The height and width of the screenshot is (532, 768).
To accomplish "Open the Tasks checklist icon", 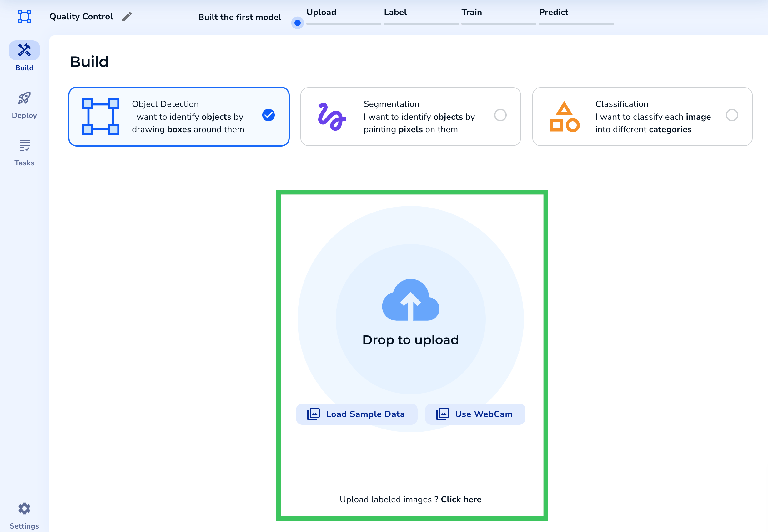I will [24, 146].
